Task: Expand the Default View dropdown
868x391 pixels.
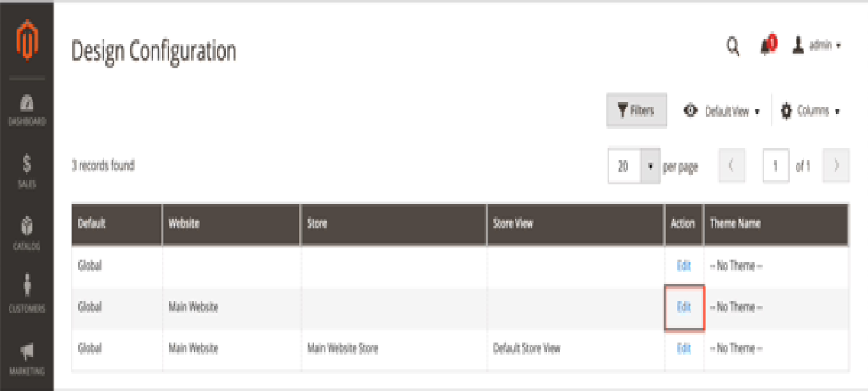Action: pos(722,111)
